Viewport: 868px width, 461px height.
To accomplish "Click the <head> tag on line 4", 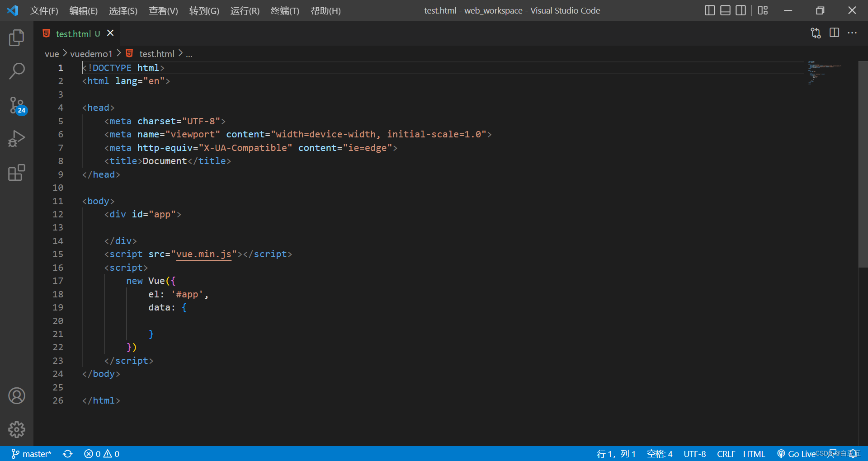I will (98, 108).
